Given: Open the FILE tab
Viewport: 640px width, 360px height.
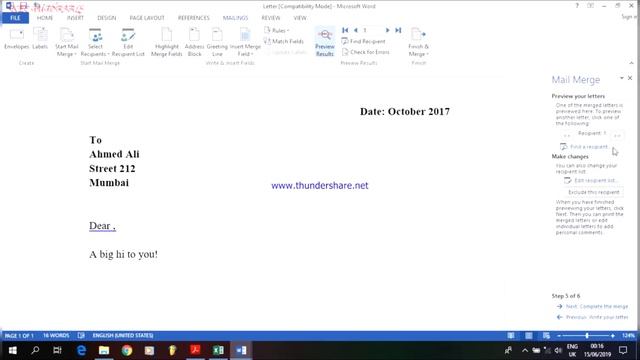Looking at the screenshot, I should click(15, 18).
